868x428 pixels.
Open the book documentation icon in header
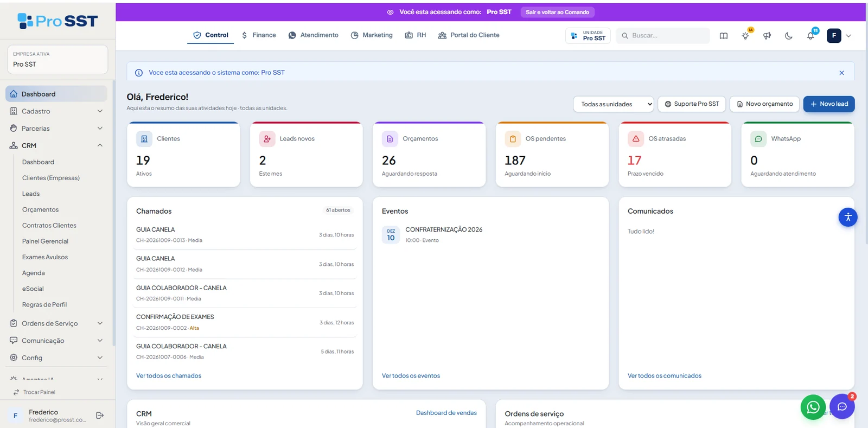click(x=724, y=36)
